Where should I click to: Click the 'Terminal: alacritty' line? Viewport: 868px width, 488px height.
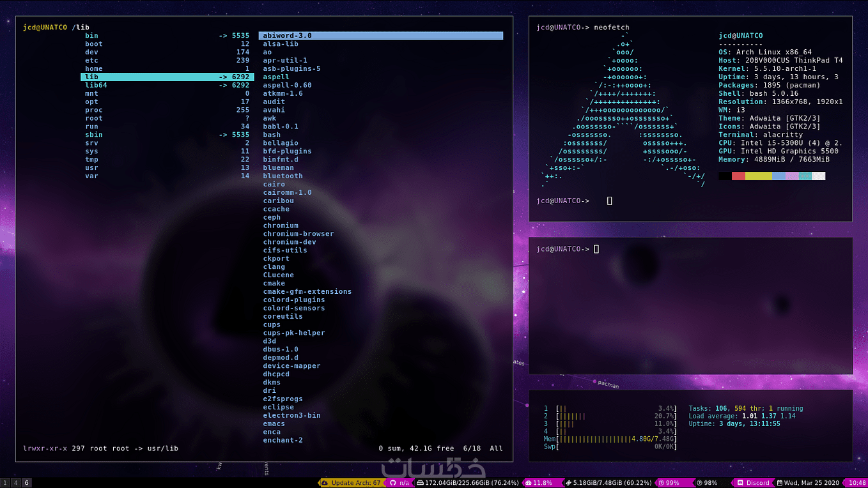pyautogui.click(x=761, y=135)
